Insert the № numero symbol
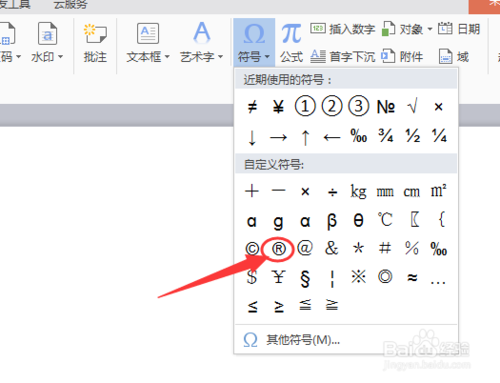 (386, 107)
